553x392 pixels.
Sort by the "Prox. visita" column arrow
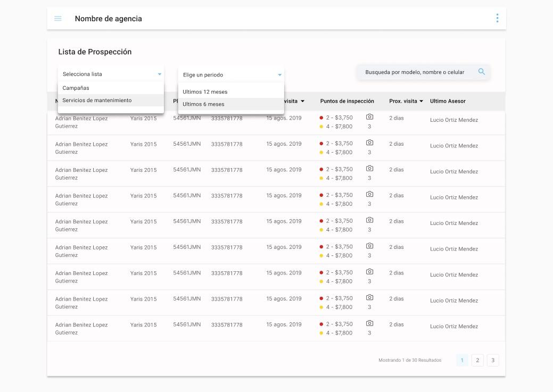point(421,101)
